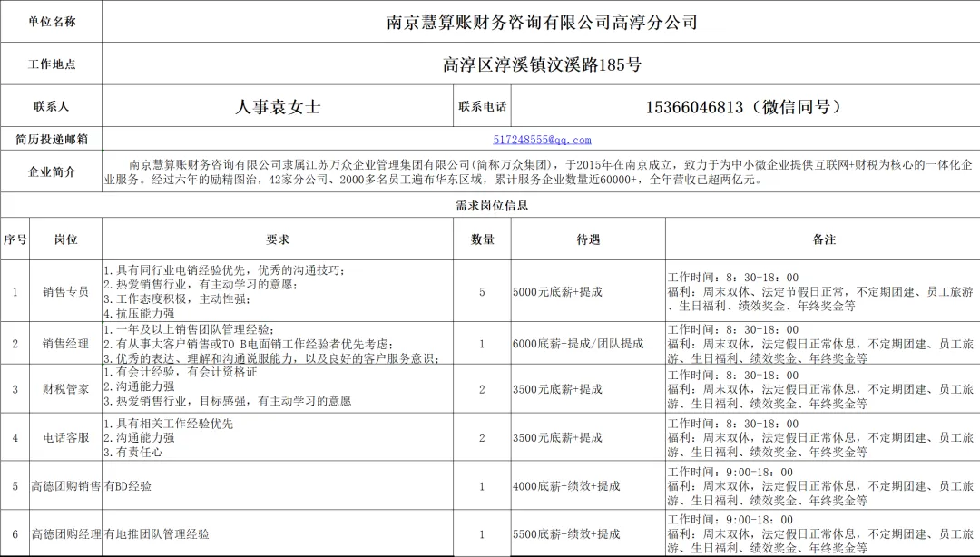Select the 高德团购经理 position cell
This screenshot has width=980, height=557.
[x=65, y=534]
